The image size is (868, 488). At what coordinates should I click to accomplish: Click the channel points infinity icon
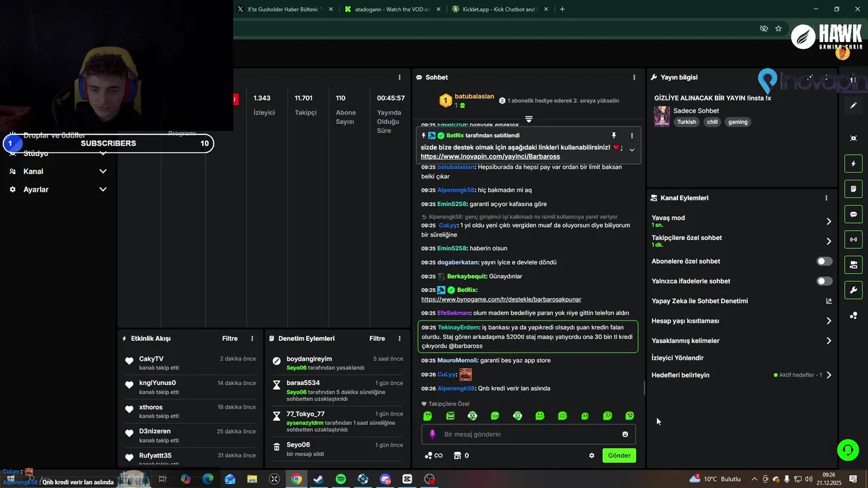433,455
